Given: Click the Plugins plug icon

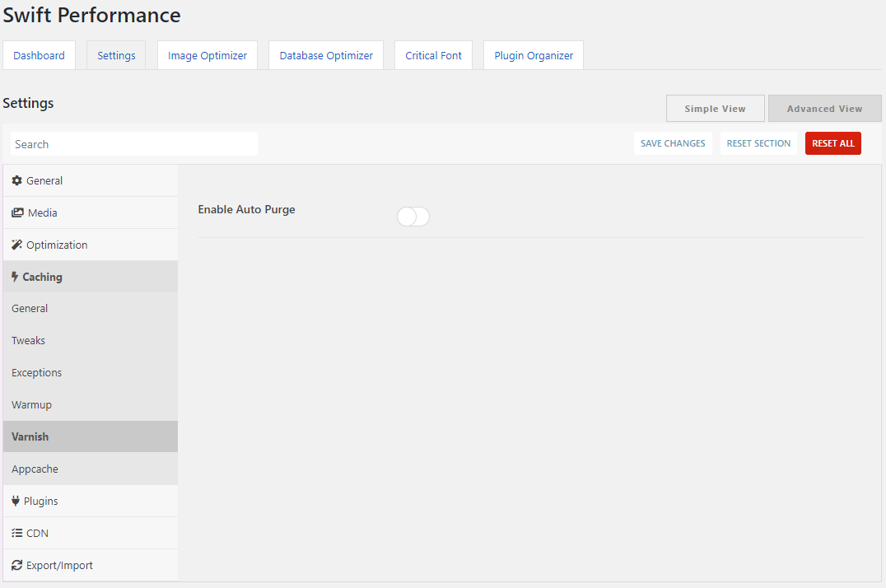Looking at the screenshot, I should pyautogui.click(x=16, y=501).
